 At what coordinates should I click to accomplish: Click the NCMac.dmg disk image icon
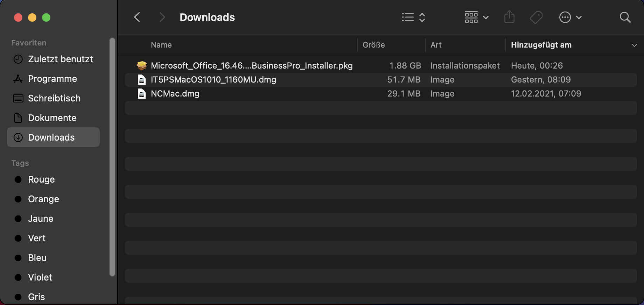point(142,94)
